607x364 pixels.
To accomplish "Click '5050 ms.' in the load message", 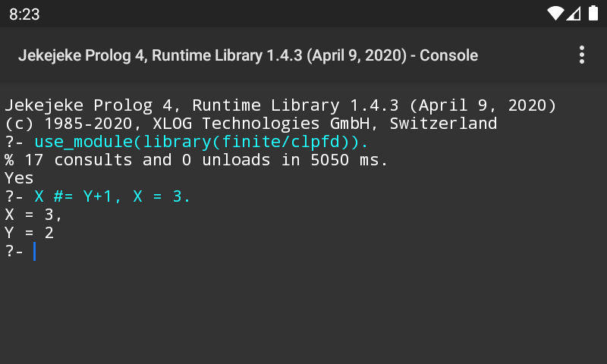I will 349,160.
